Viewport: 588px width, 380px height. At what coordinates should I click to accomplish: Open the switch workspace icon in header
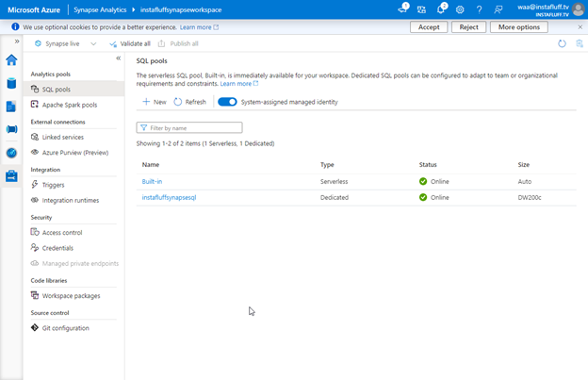421,9
